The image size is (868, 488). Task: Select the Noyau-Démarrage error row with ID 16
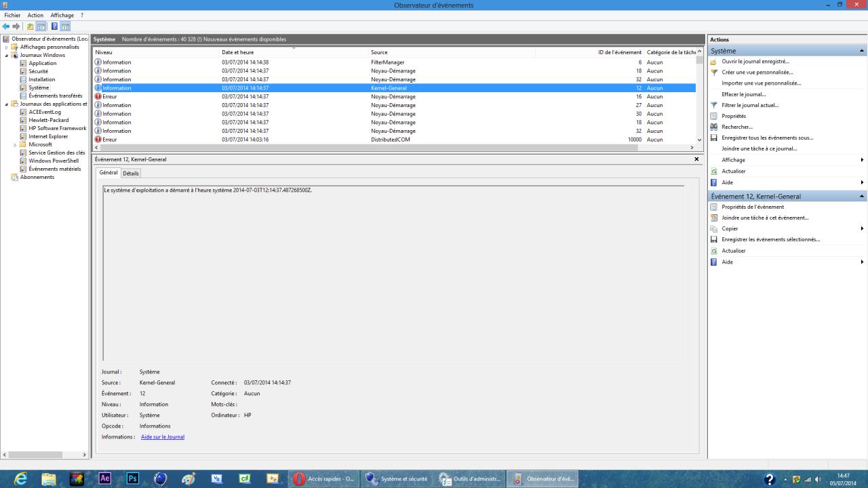click(395, 97)
